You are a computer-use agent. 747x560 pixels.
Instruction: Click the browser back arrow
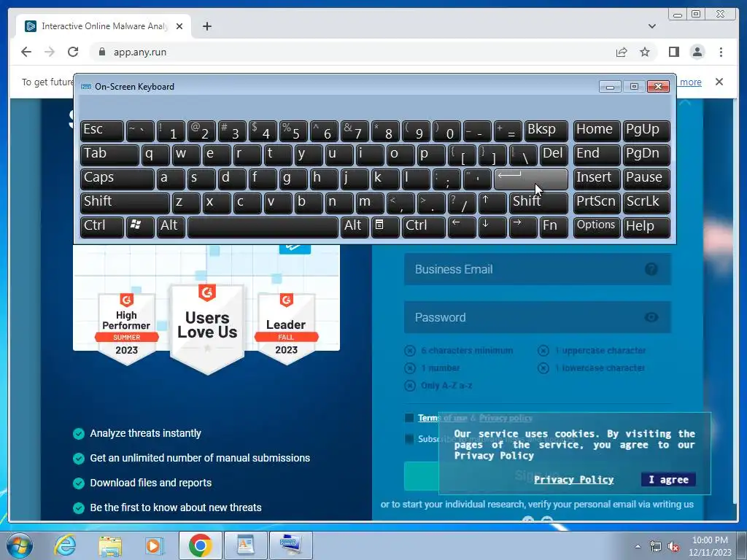click(26, 52)
